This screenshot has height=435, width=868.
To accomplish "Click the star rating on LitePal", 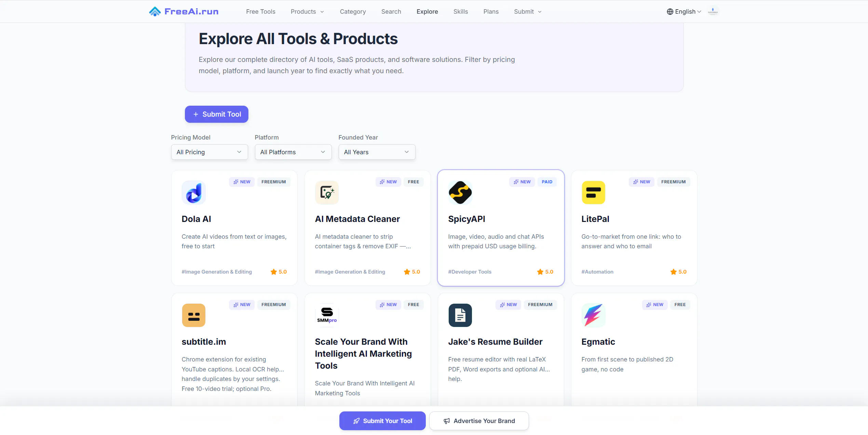I will 678,272.
